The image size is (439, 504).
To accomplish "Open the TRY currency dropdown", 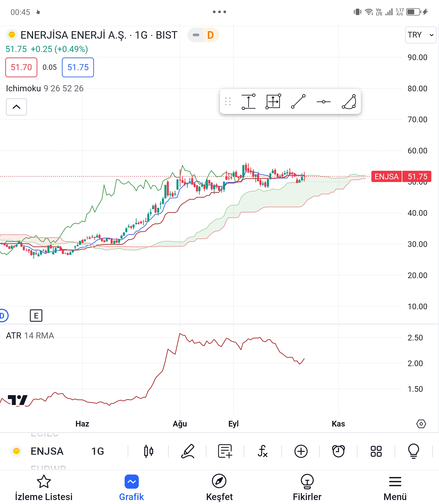I will [420, 35].
